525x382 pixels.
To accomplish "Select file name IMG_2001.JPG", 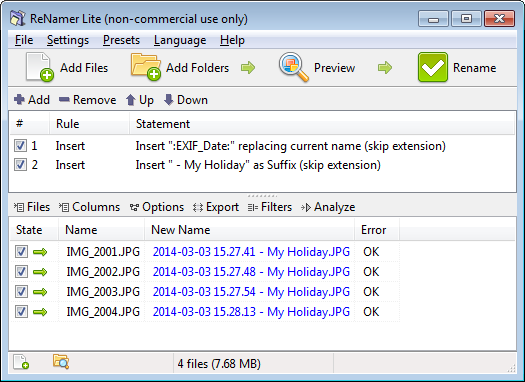I will [103, 252].
